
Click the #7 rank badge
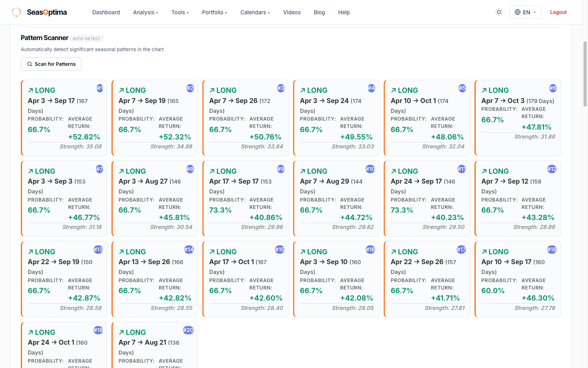tap(100, 169)
